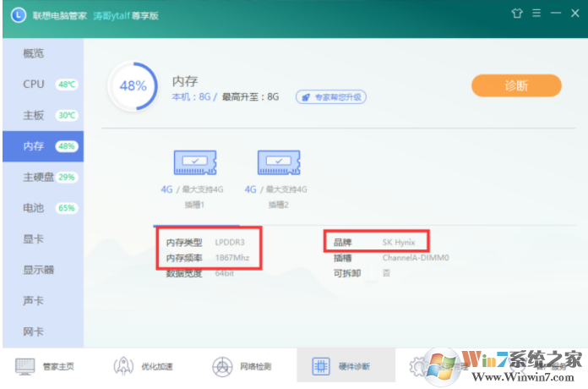Click the gear icon in bottom bar

pyautogui.click(x=417, y=366)
